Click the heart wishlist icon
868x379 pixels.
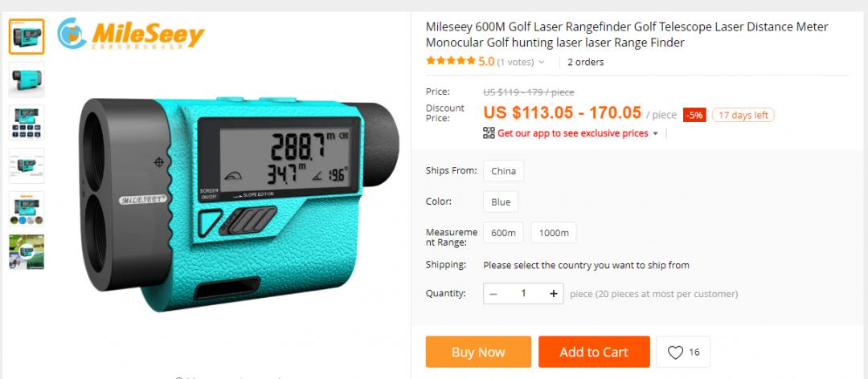tap(675, 353)
